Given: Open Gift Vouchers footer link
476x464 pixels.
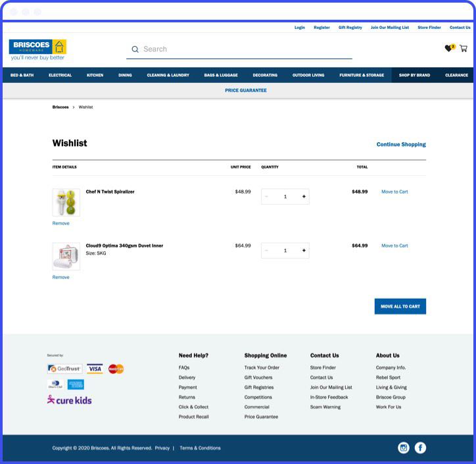Looking at the screenshot, I should [x=258, y=377].
